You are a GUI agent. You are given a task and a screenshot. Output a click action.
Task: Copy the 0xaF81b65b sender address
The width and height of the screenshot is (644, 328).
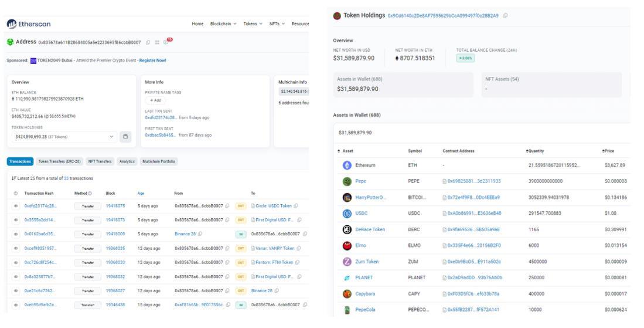coord(228,305)
